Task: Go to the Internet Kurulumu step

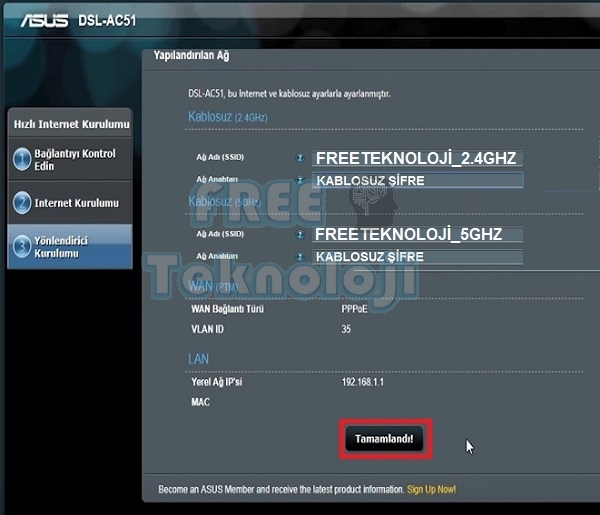Action: (x=76, y=203)
